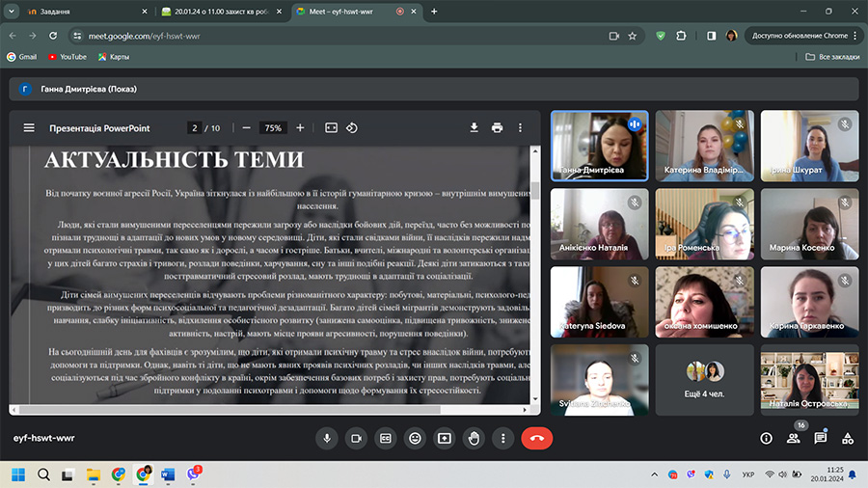The width and height of the screenshot is (868, 488).
Task: Switch the УКР keyboard language
Action: 748,474
